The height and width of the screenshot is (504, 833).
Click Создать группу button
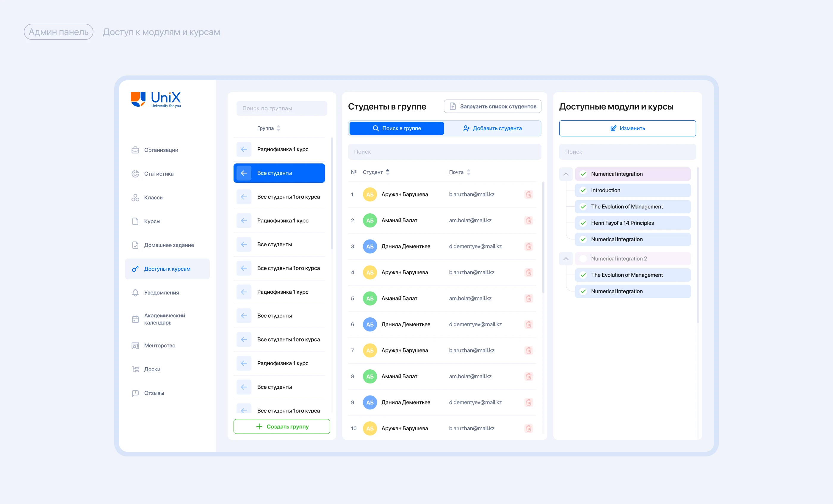point(282,426)
